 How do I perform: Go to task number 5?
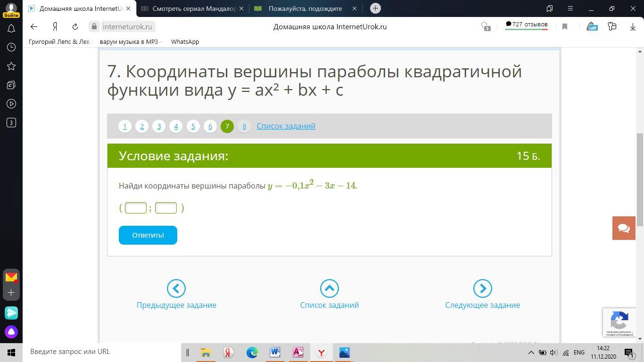[193, 126]
